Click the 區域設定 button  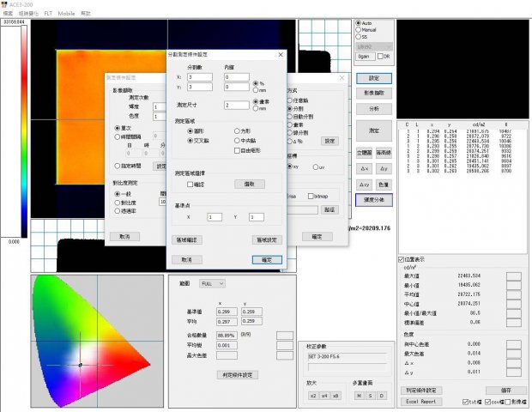(x=267, y=239)
